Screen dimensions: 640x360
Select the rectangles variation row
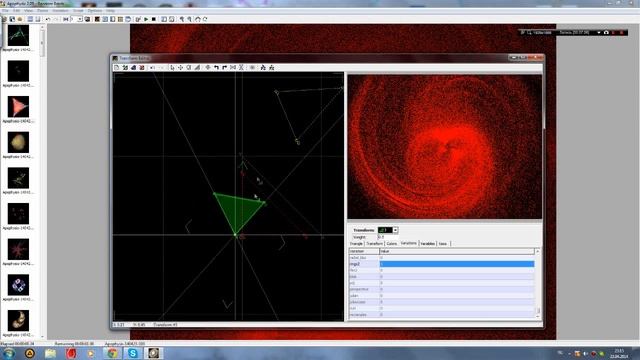pyautogui.click(x=442, y=315)
